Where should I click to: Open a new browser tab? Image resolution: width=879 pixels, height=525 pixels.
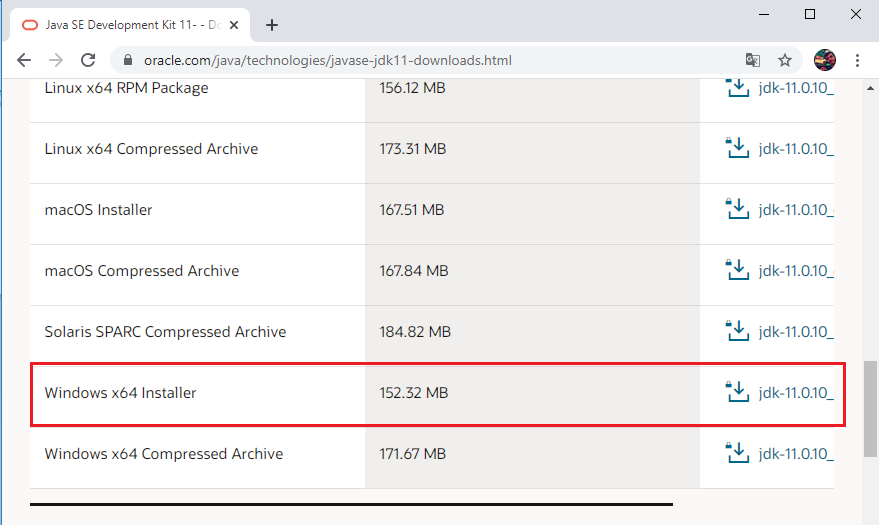pos(272,25)
